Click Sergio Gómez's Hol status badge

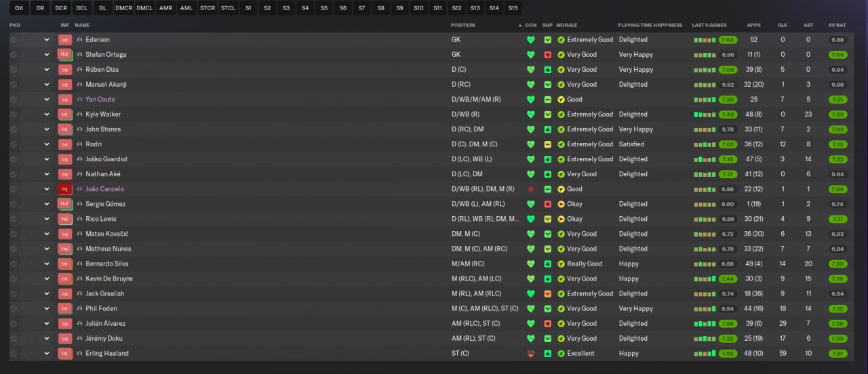(x=65, y=204)
